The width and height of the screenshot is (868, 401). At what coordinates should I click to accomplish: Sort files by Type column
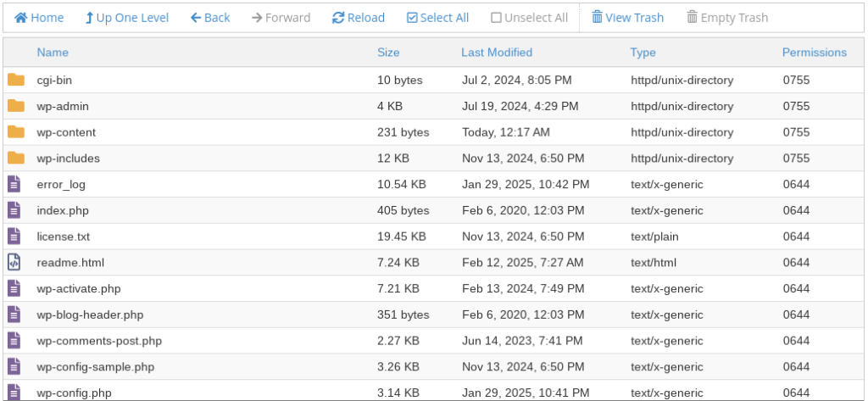coord(643,52)
